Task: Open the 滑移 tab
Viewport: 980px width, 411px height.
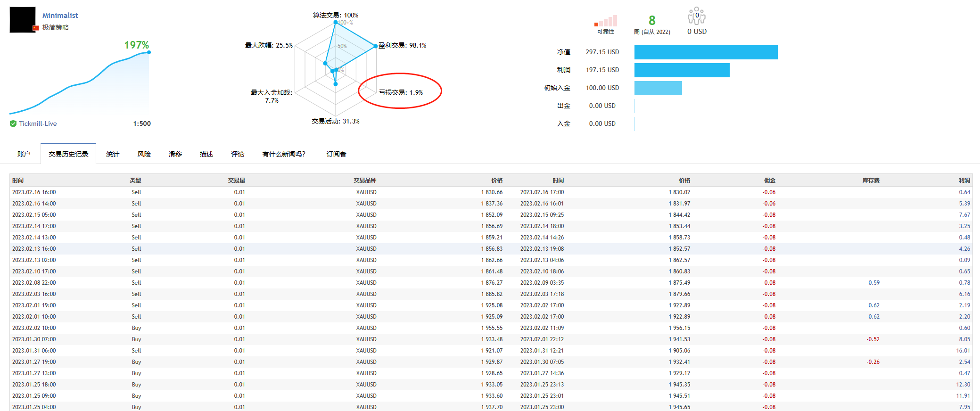Action: 175,154
